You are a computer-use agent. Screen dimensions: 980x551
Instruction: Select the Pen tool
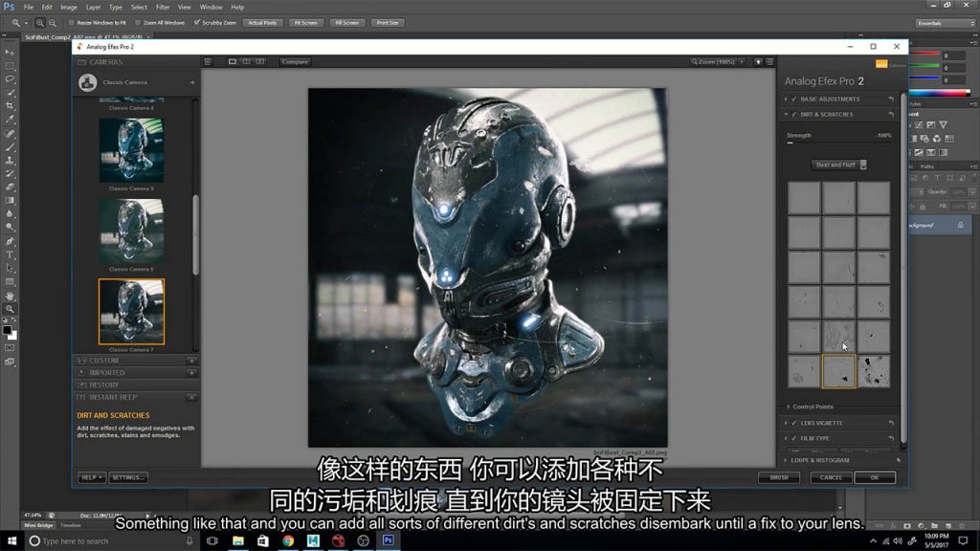(10, 241)
